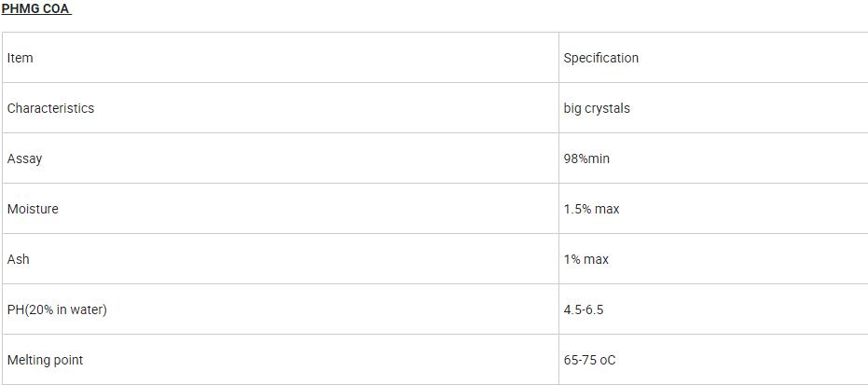Click the 1% max ash specification
The image size is (868, 385).
click(586, 259)
